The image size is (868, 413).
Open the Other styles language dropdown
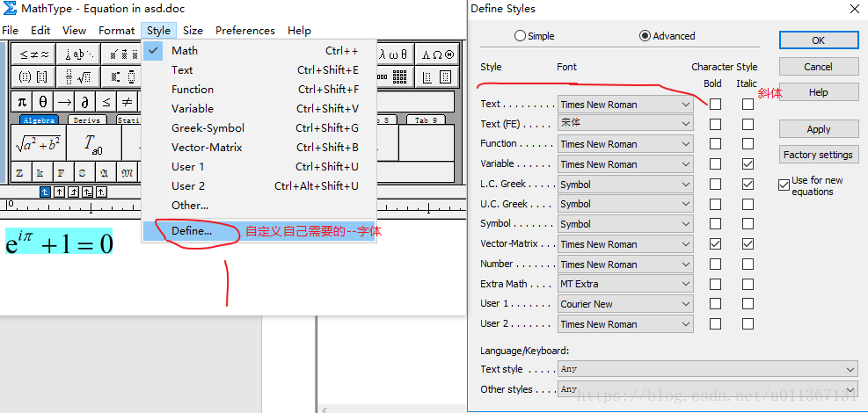pos(707,389)
